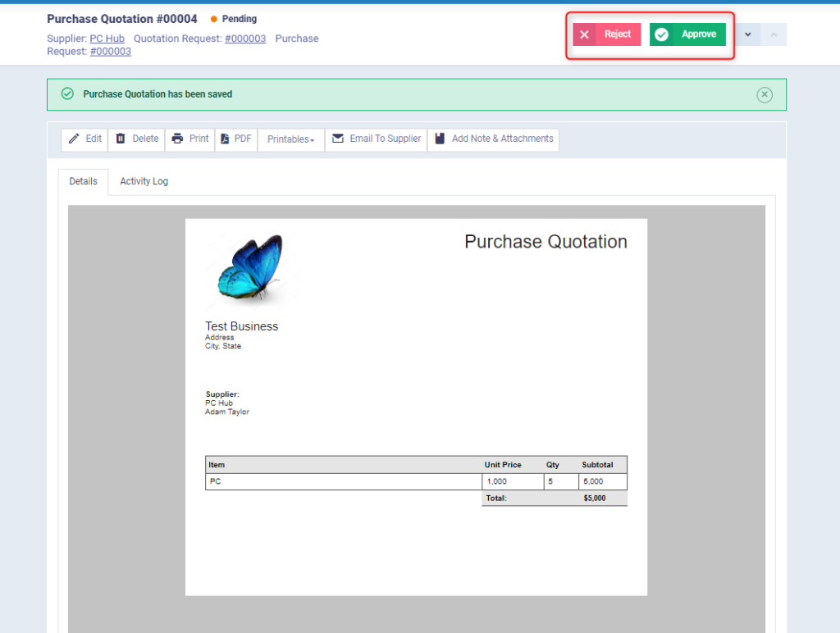
Task: Open the PC Hub supplier link
Action: 107,38
